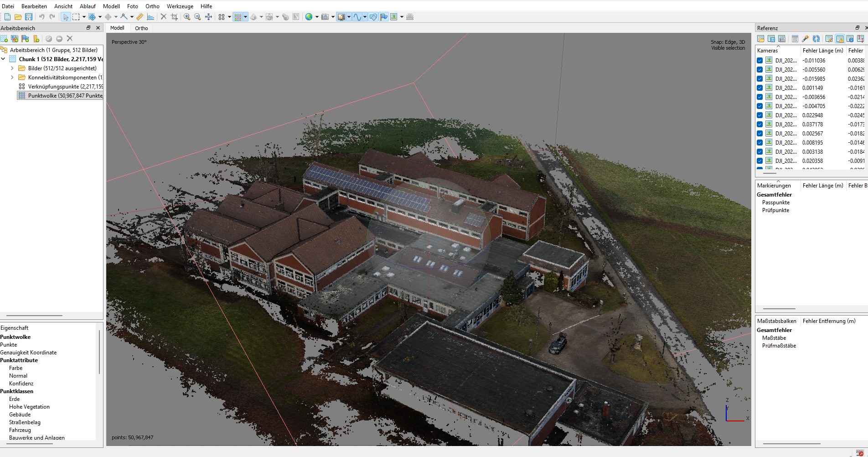Uncheck the first DJI camera checkbox
This screenshot has height=457, width=868.
[759, 61]
